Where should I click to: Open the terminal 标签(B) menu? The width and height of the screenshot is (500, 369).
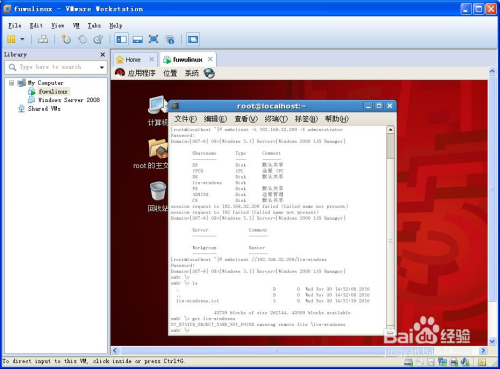click(x=306, y=119)
